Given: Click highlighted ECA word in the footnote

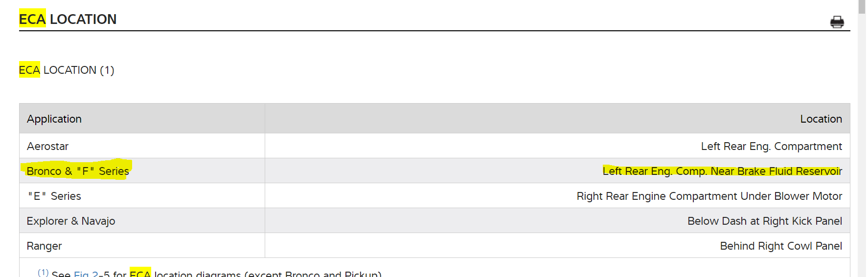Looking at the screenshot, I should click(140, 274).
